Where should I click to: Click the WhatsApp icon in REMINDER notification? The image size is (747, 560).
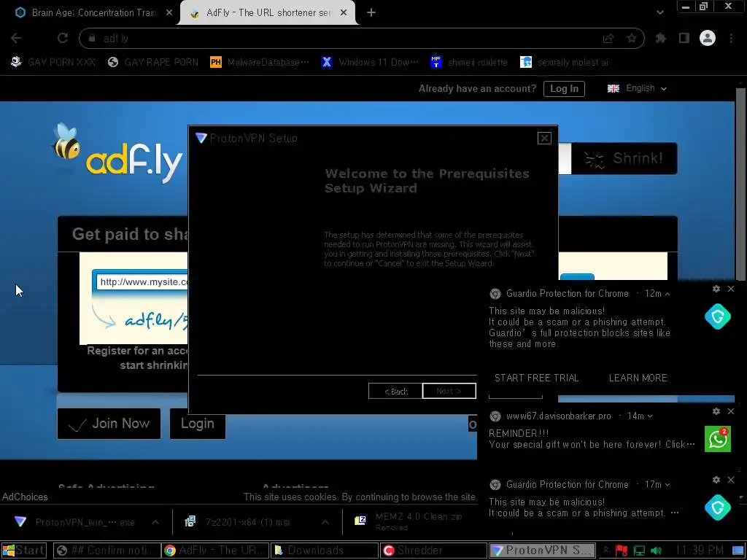click(718, 439)
